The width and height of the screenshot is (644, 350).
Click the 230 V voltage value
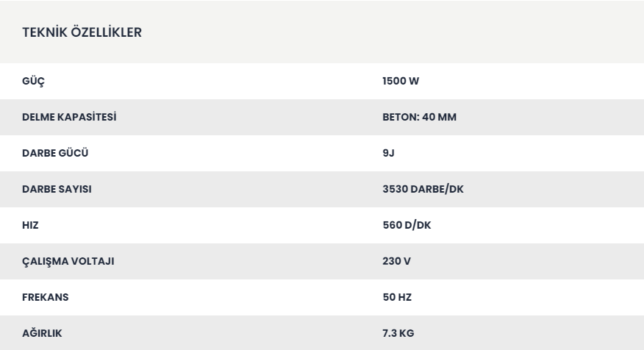[x=396, y=261]
